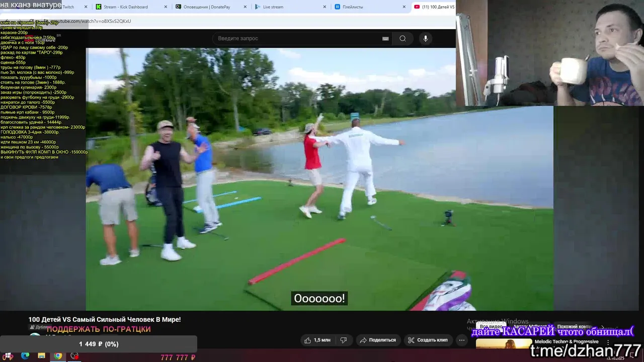Click the 1 449 ₽ (0%) donation bar
The width and height of the screenshot is (644, 362).
99,344
